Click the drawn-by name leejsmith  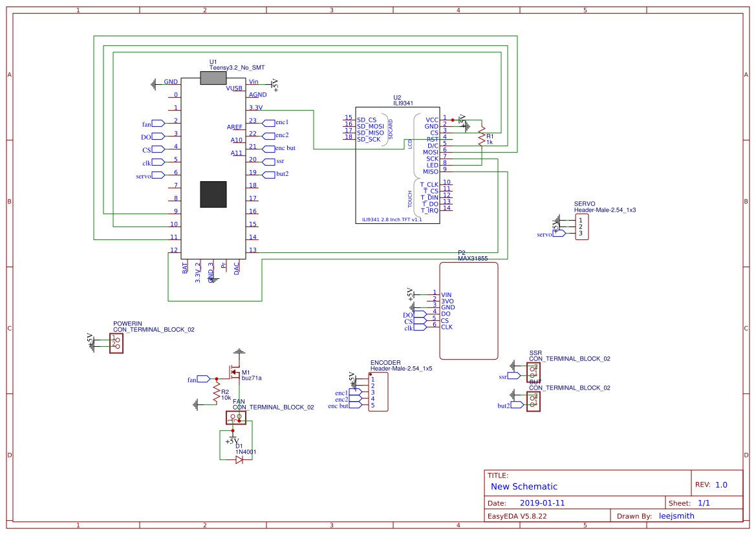tap(676, 516)
